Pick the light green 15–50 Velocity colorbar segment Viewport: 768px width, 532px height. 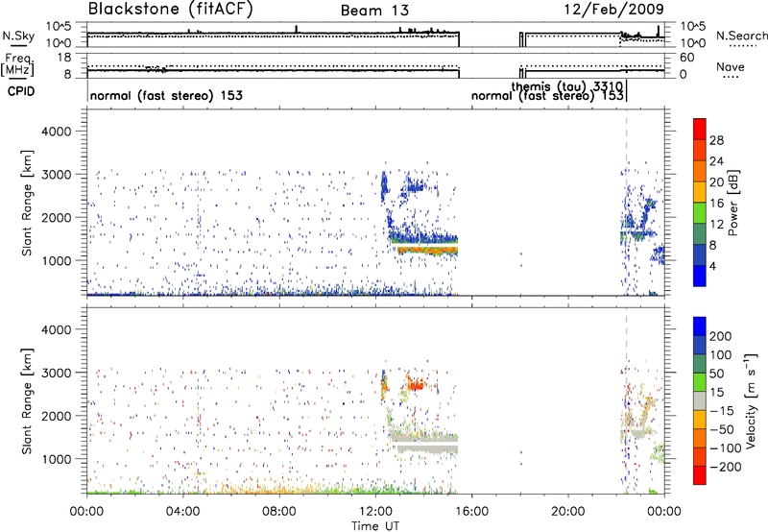point(700,382)
